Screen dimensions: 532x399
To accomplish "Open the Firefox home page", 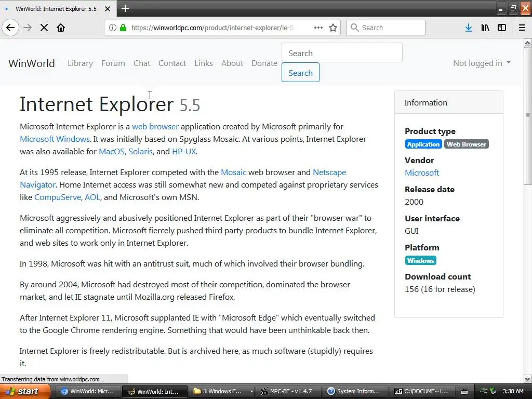I will coord(61,28).
